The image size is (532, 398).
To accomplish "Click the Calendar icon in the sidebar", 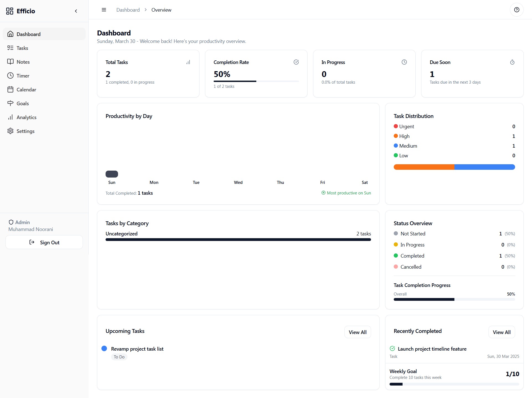I will (x=10, y=89).
